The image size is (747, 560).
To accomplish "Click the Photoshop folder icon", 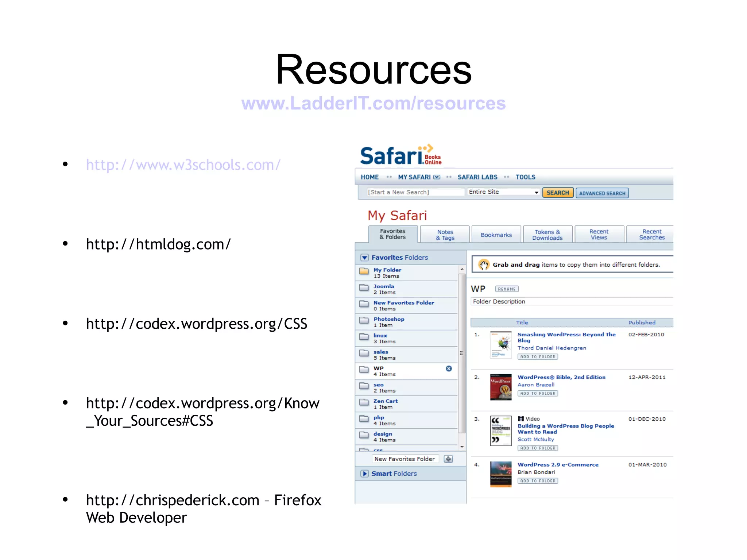I will point(364,320).
